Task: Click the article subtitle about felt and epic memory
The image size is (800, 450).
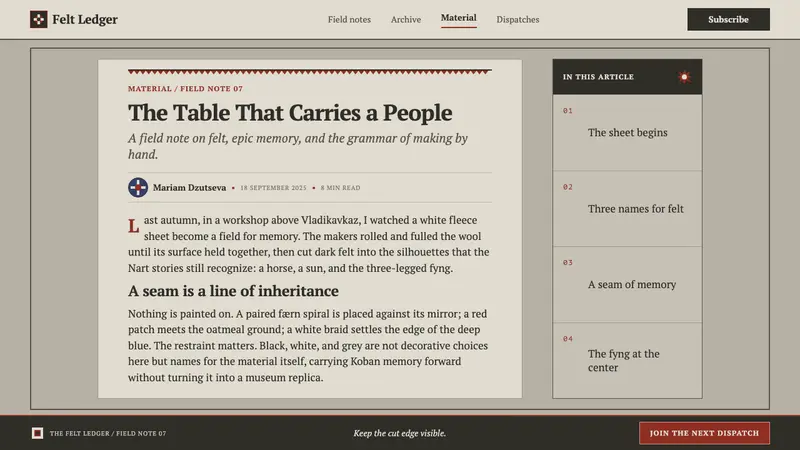Action: [x=297, y=146]
